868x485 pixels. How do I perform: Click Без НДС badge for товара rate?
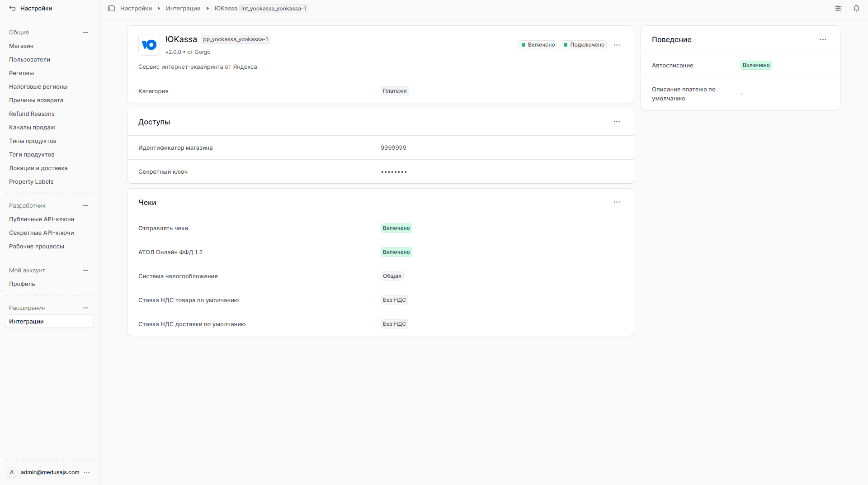click(394, 300)
